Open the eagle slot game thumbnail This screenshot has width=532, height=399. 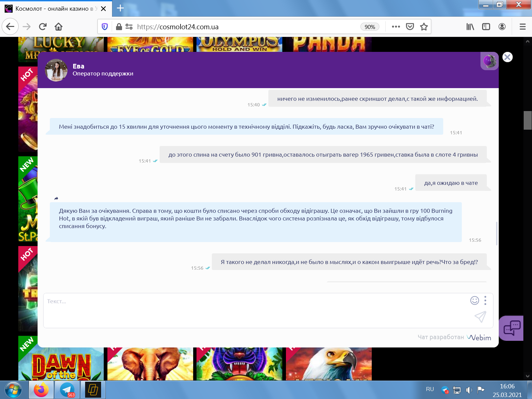tap(329, 364)
